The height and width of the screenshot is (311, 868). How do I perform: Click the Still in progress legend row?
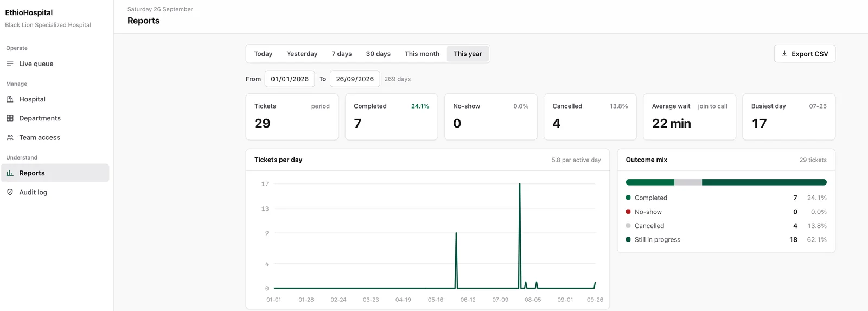pos(726,239)
